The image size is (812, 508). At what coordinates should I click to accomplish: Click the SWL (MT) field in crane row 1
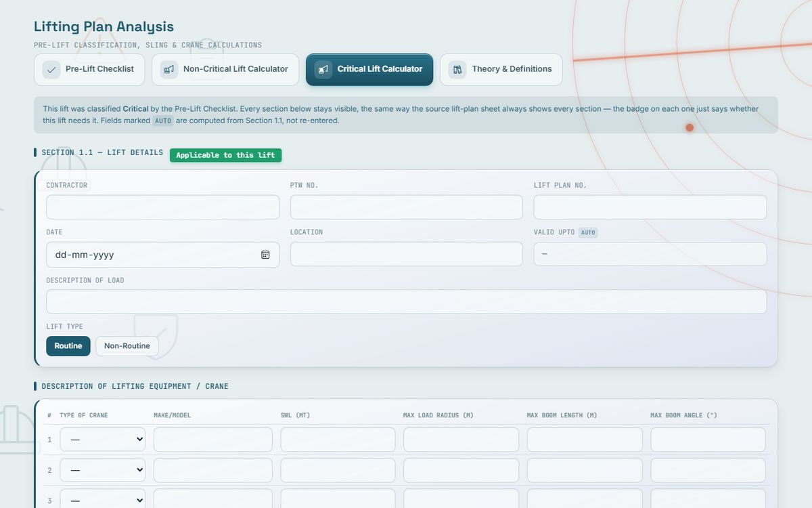338,440
